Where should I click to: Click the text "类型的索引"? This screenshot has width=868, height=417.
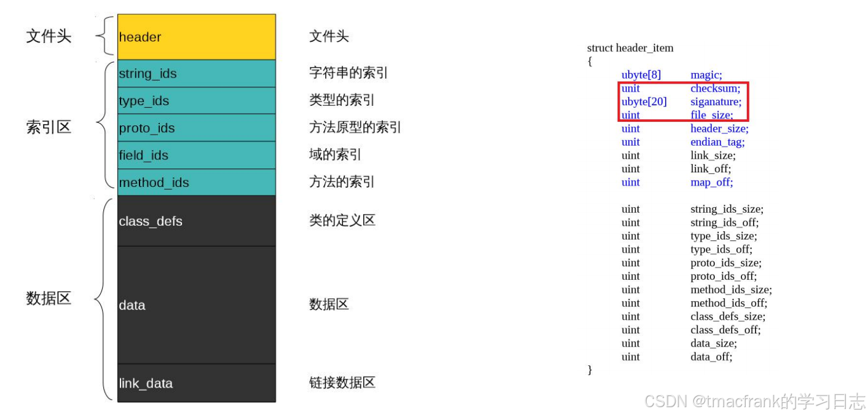tap(342, 100)
